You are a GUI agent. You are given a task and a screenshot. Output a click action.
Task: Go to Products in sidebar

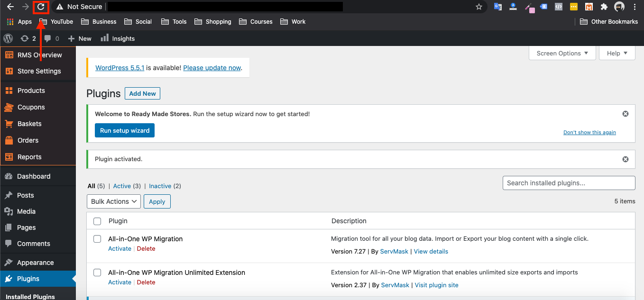pyautogui.click(x=38, y=91)
